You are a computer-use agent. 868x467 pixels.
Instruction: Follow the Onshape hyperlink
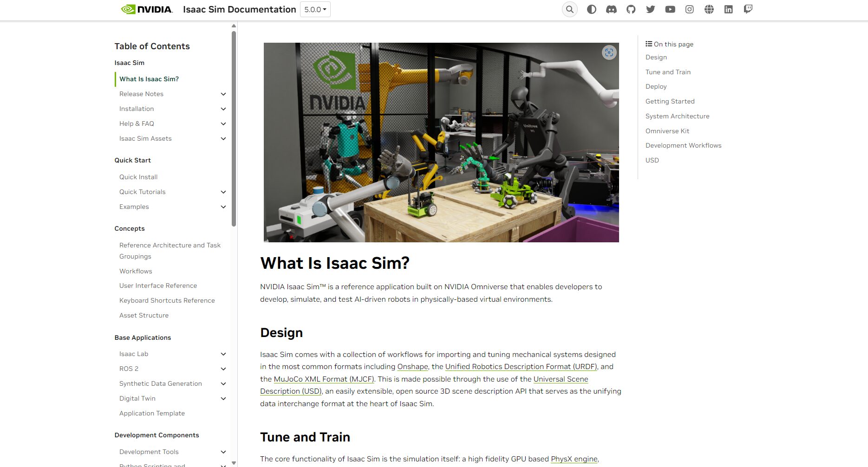point(412,367)
